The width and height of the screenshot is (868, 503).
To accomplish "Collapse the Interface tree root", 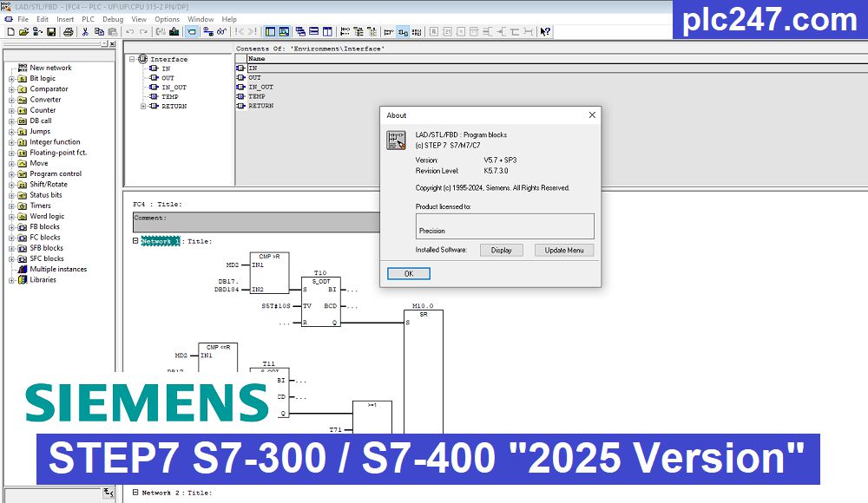I will pyautogui.click(x=132, y=59).
